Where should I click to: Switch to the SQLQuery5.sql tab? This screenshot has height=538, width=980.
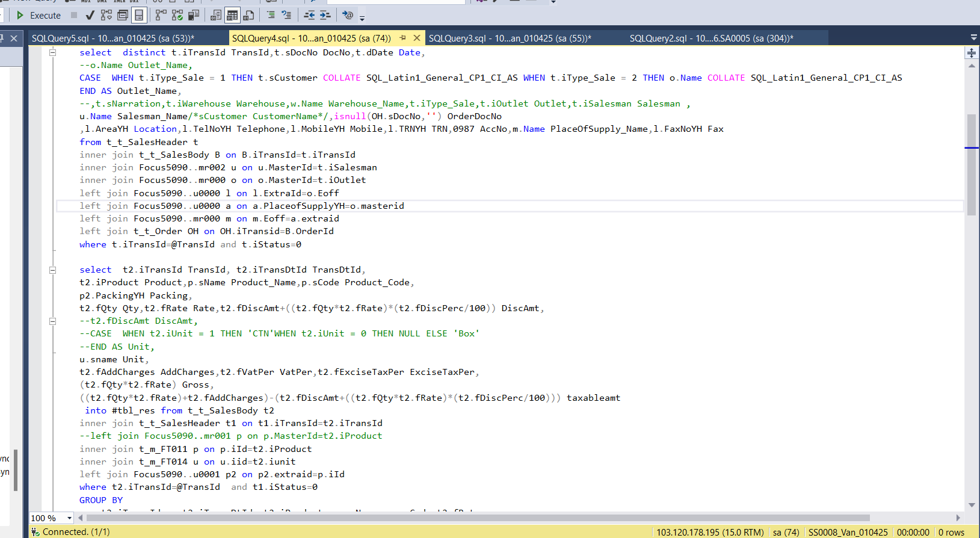click(x=112, y=39)
